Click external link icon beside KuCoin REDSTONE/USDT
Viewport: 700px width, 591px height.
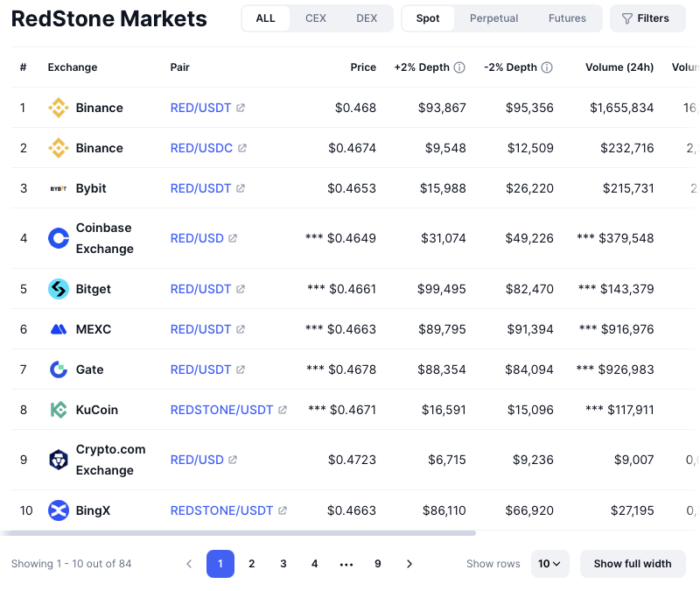[x=283, y=410]
